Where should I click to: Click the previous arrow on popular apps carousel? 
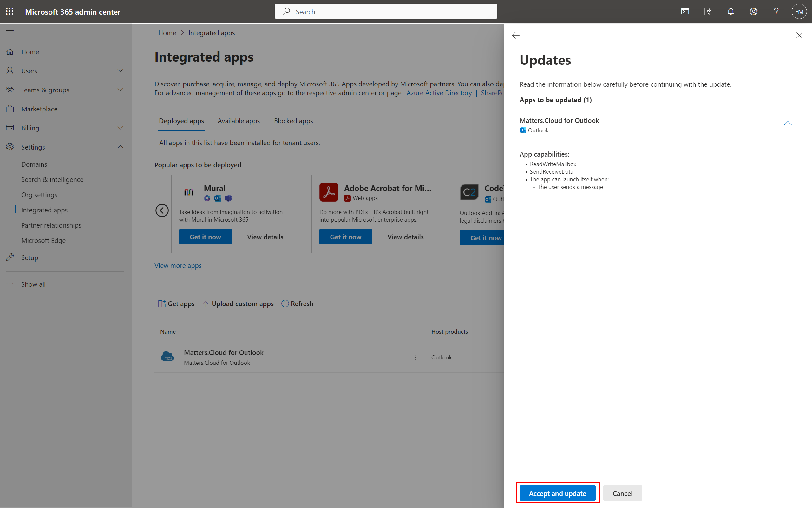tap(162, 211)
